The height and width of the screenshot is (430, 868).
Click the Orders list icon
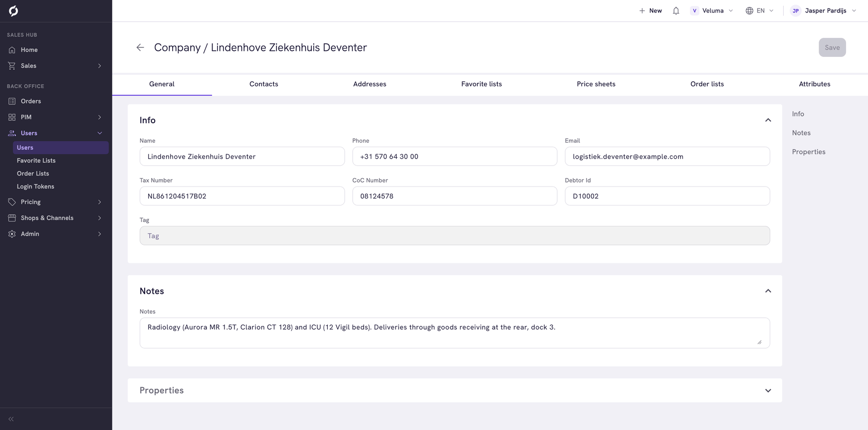[12, 101]
